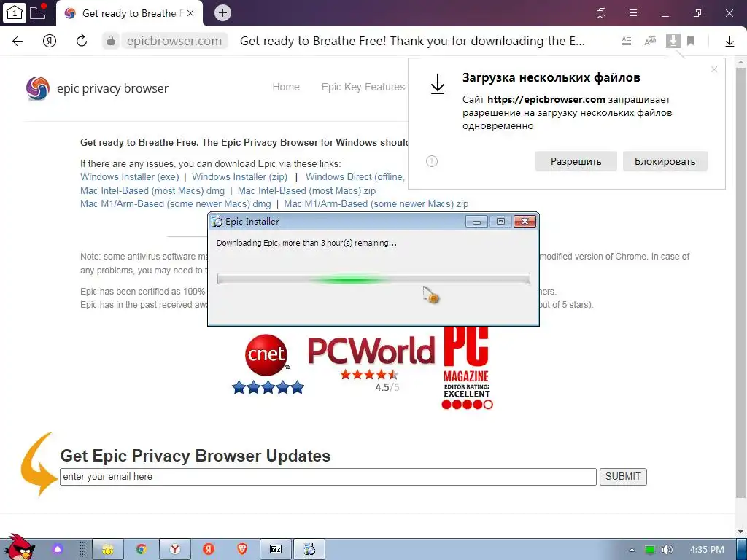Open the Alice purple assistant icon in taskbar
The width and height of the screenshot is (747, 560).
(58, 550)
